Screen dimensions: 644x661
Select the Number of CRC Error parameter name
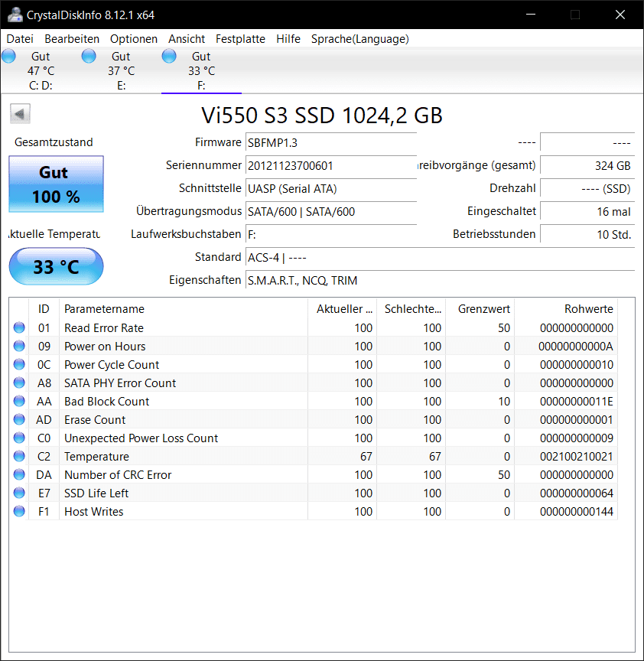[118, 475]
